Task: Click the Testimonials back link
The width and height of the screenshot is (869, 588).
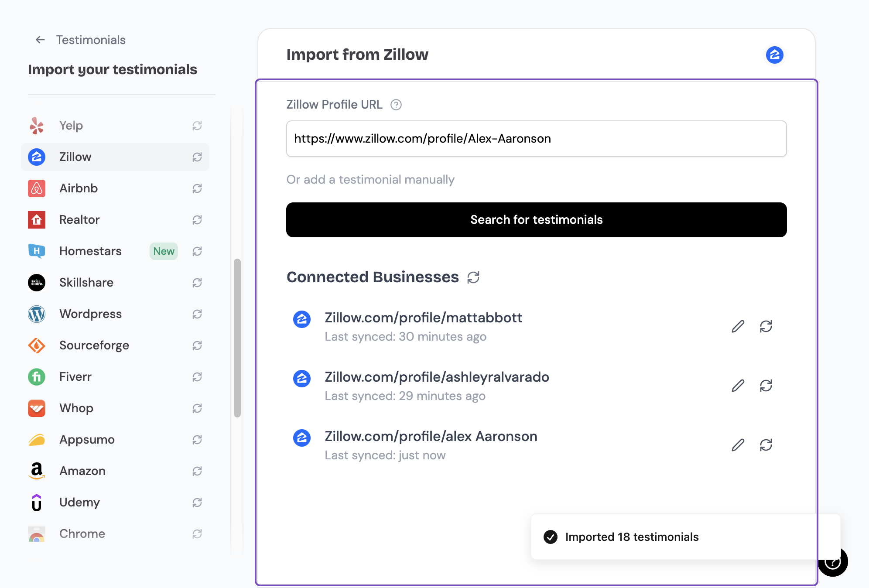Action: coord(91,40)
